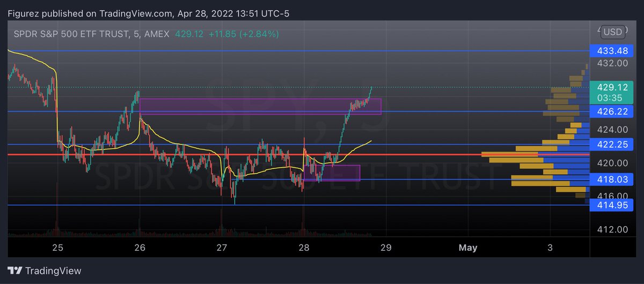Viewport: 644px width, 284px height.
Task: Click the SPDR S&P 500 ETF TRUST title
Action: point(71,34)
